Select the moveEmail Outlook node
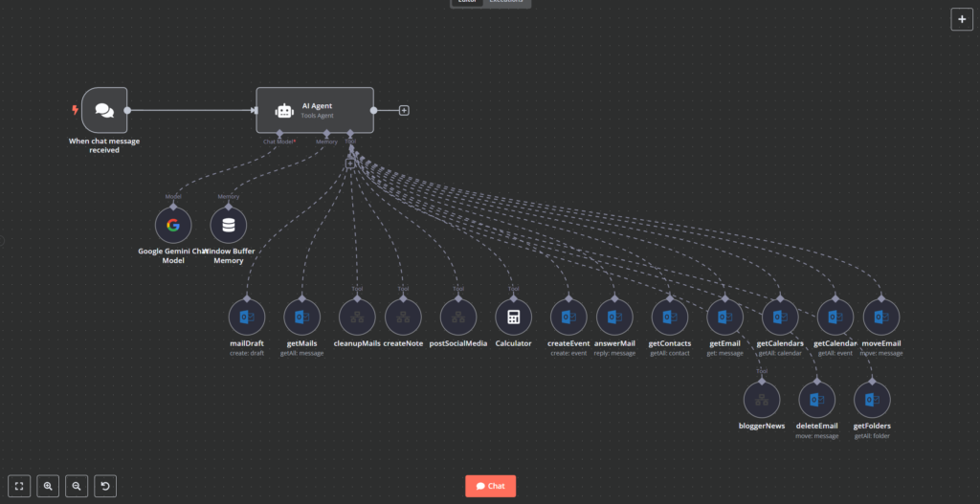 pyautogui.click(x=881, y=317)
